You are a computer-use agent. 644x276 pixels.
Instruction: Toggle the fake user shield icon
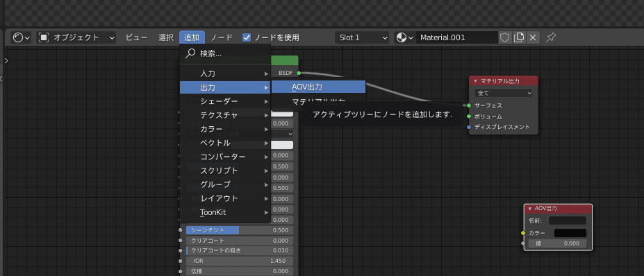point(505,37)
